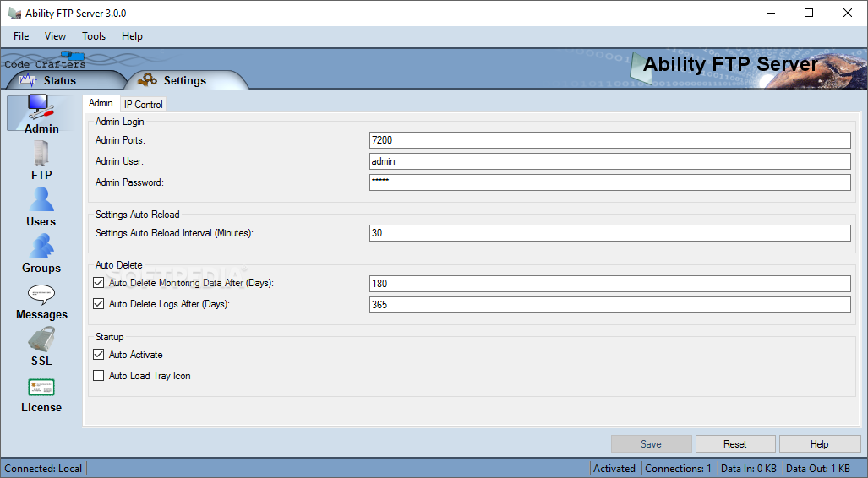Screen dimensions: 868x478
Task: Select the Admin sub-tab
Action: point(101,103)
